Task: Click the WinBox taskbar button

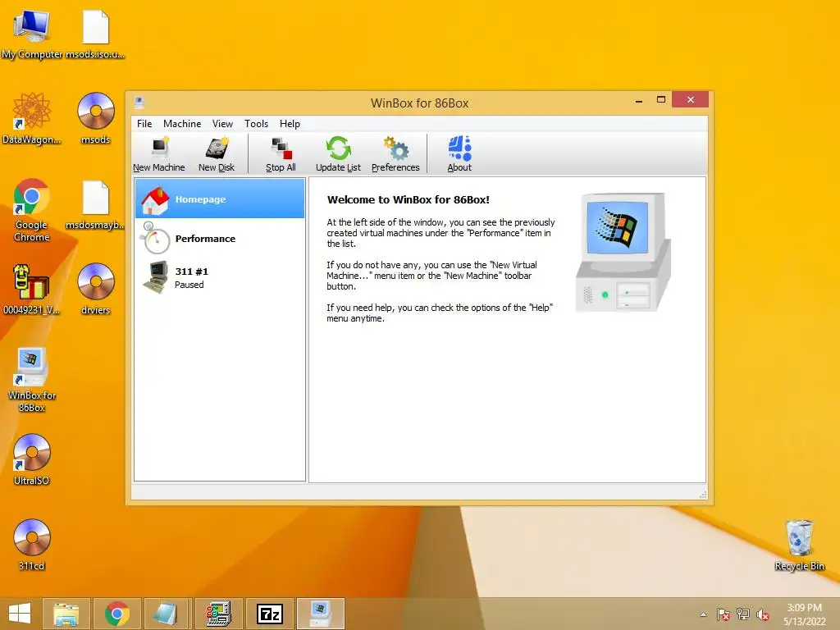Action: click(x=321, y=614)
